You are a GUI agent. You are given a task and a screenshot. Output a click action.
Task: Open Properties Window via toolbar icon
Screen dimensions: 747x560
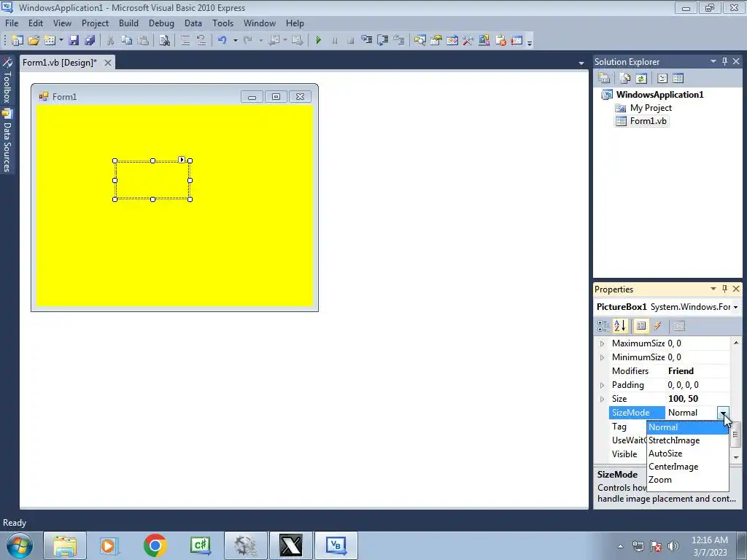point(436,41)
